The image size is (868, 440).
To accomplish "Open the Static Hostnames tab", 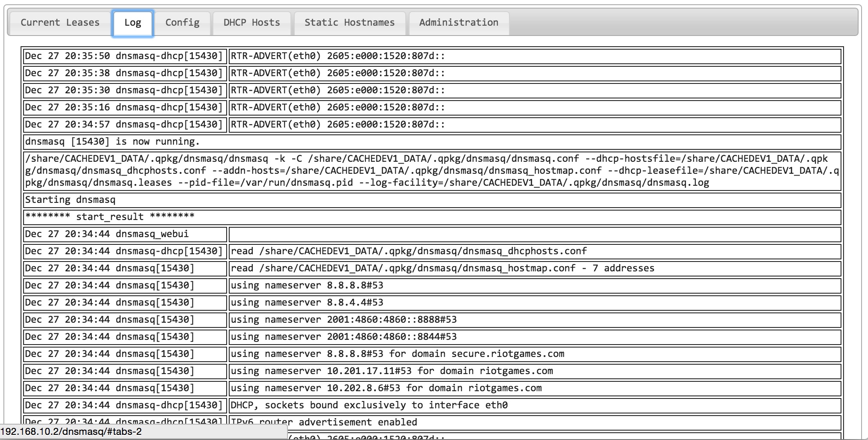I will [349, 23].
